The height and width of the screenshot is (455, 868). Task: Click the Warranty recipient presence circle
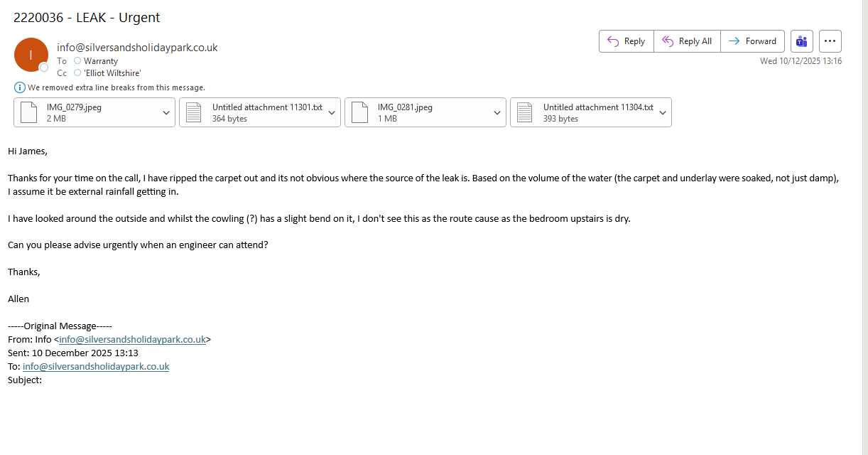coord(77,61)
